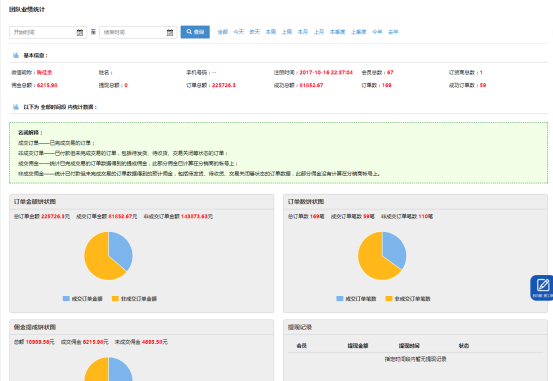
Task: Select the 去年 quick filter
Action: pyautogui.click(x=393, y=32)
